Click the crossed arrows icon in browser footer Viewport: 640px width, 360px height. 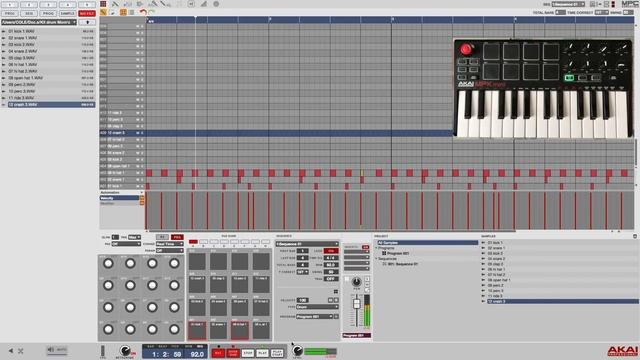[x=20, y=351]
